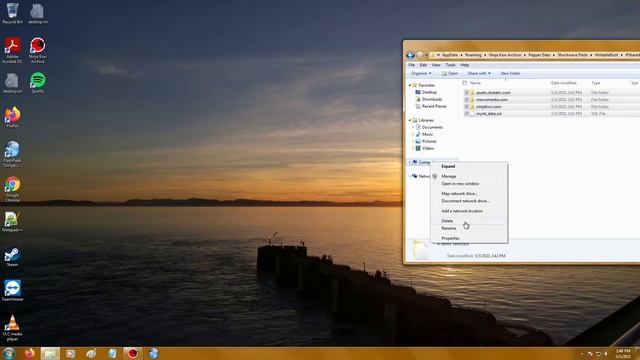Switch to the red Ninja Kiwi taskbar app
The width and height of the screenshot is (640, 360).
coord(132,353)
